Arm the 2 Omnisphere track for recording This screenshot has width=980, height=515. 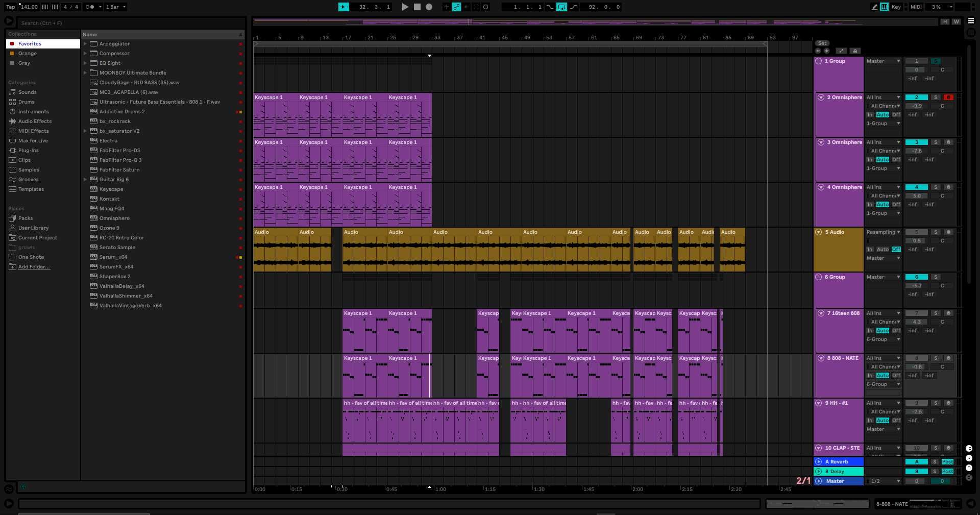948,97
